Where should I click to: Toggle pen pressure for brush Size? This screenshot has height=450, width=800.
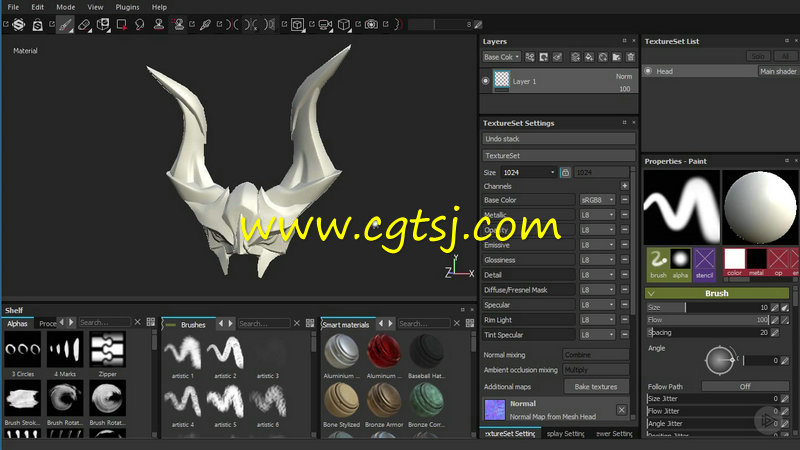pyautogui.click(x=785, y=307)
